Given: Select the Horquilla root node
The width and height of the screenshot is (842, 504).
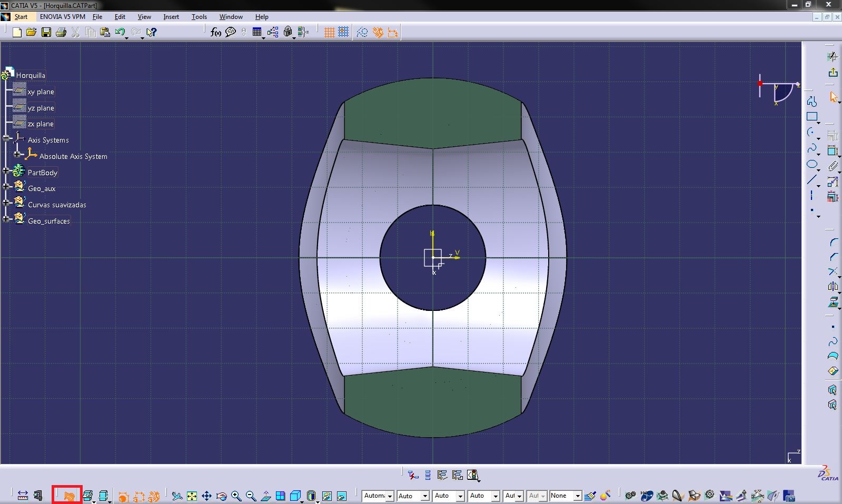Looking at the screenshot, I should pyautogui.click(x=31, y=75).
